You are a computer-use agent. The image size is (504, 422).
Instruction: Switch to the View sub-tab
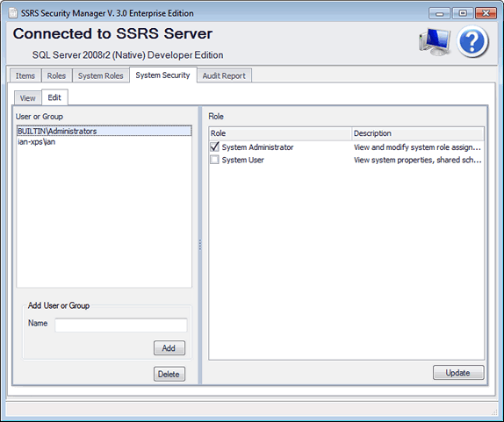[27, 98]
